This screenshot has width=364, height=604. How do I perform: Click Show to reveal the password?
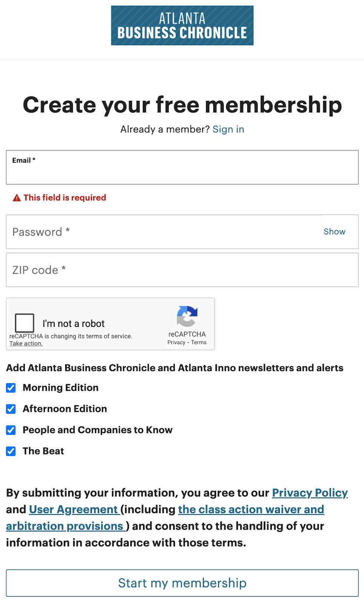point(334,231)
